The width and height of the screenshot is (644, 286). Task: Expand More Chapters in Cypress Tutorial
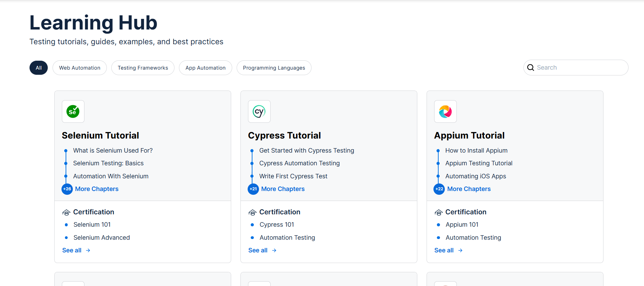[283, 189]
